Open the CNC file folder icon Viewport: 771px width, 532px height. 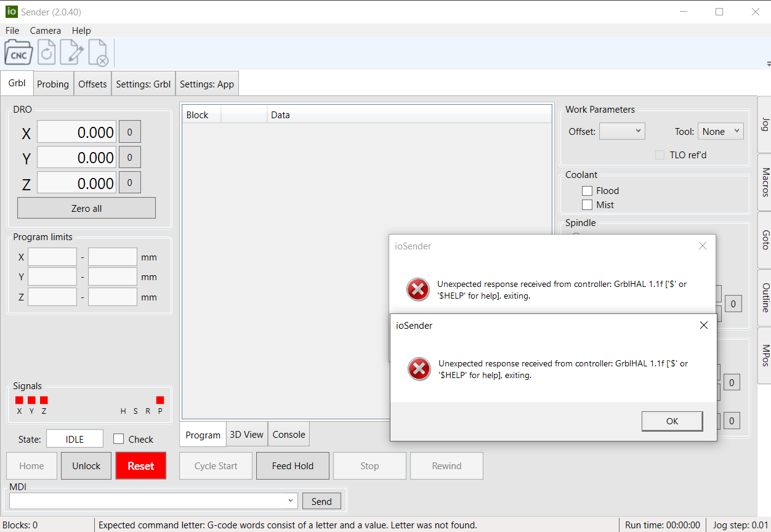pyautogui.click(x=19, y=52)
